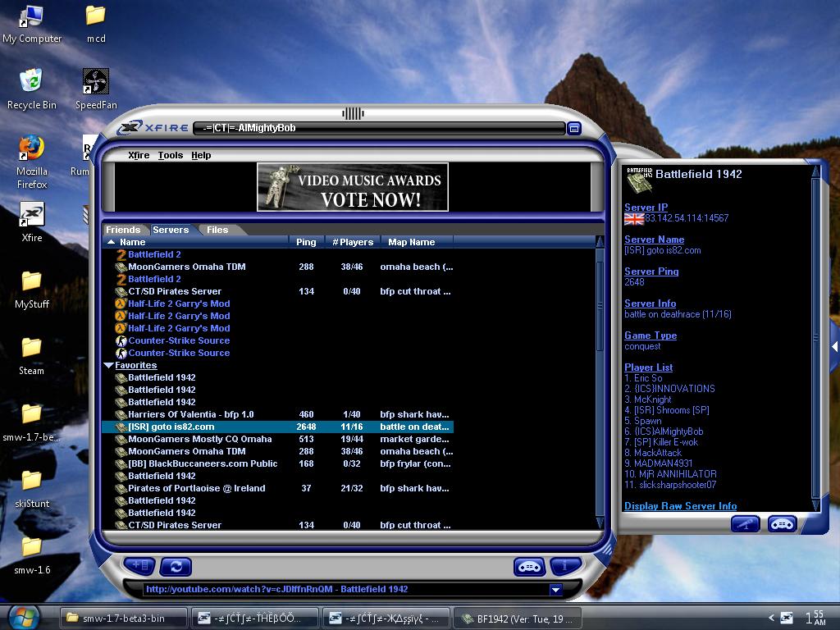Image resolution: width=840 pixels, height=630 pixels.
Task: Select the Servers tab
Action: pyautogui.click(x=171, y=230)
